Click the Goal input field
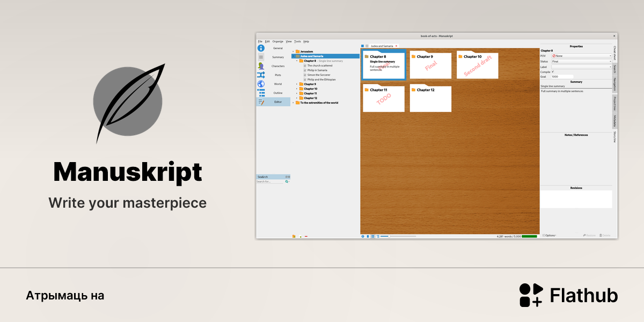 [x=562, y=77]
